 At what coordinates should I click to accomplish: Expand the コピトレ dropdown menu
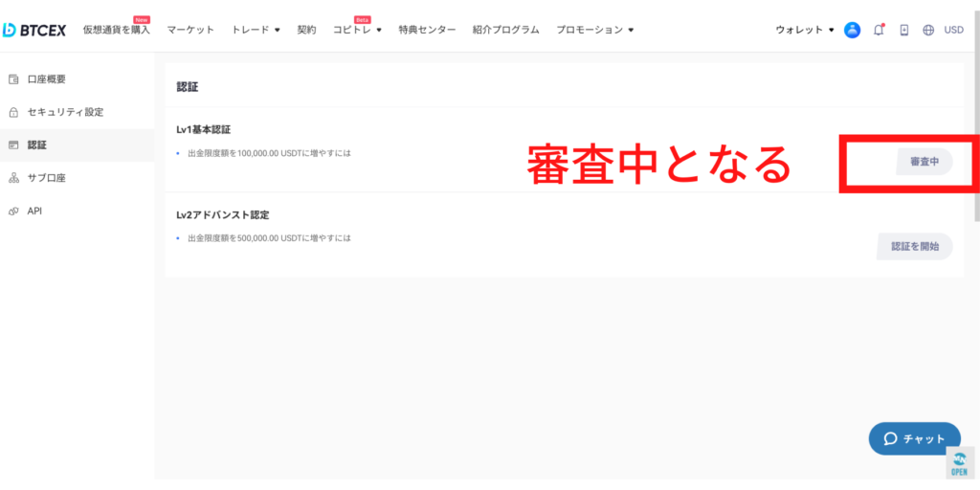[358, 30]
